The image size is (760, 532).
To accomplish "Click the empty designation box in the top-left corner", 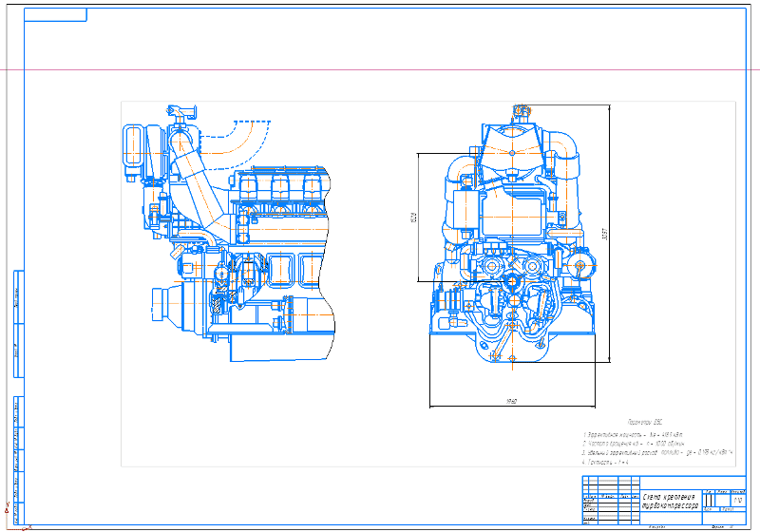I will (55, 15).
